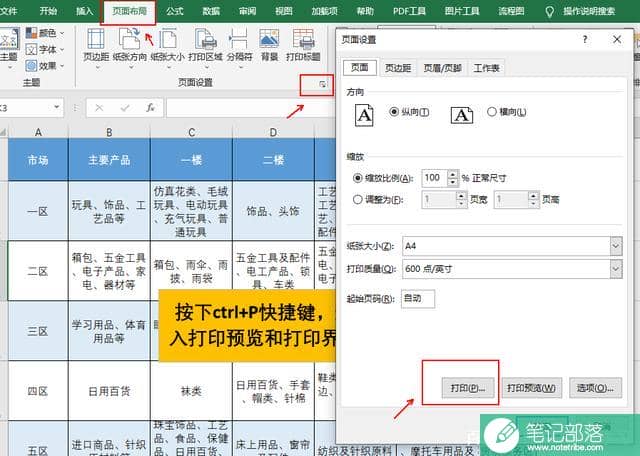This screenshot has width=640, height=456.
Task: Click the 选项(O)... button
Action: coord(595,388)
